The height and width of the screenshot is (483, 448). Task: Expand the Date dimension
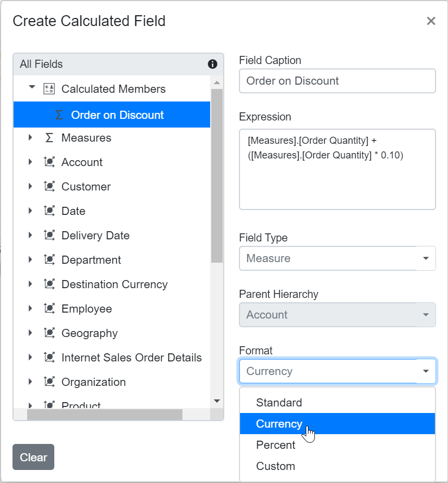click(30, 211)
